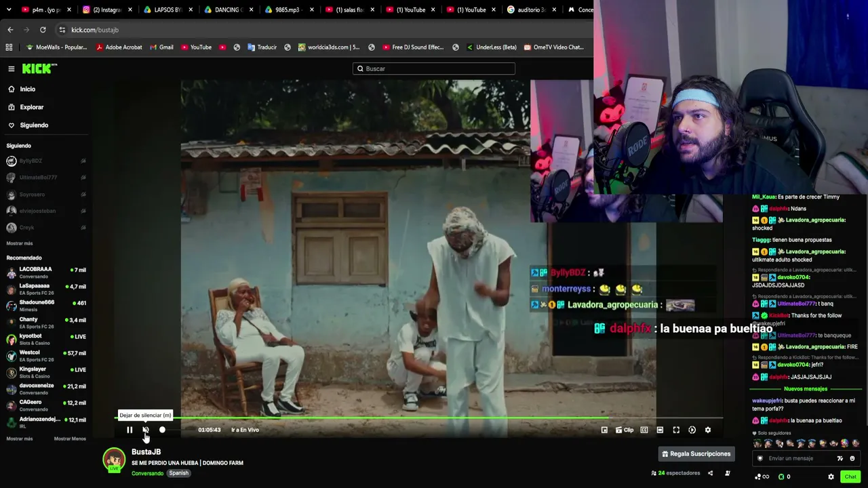Viewport: 868px width, 488px height.
Task: Click Regala Suscripciones button
Action: coord(696,454)
